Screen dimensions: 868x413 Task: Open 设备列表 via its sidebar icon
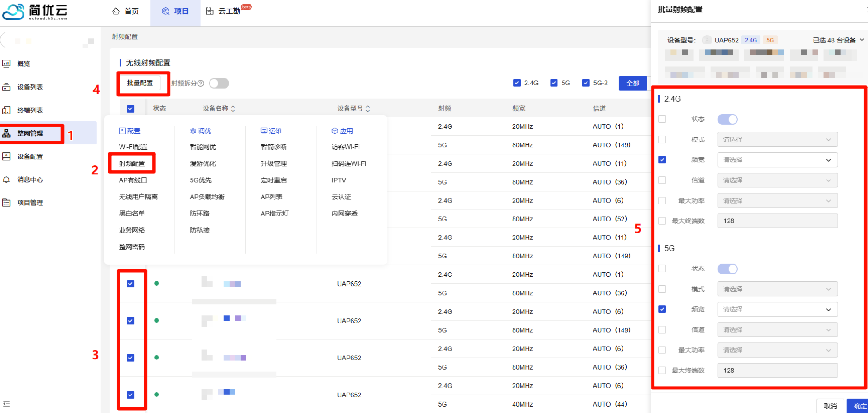point(6,87)
